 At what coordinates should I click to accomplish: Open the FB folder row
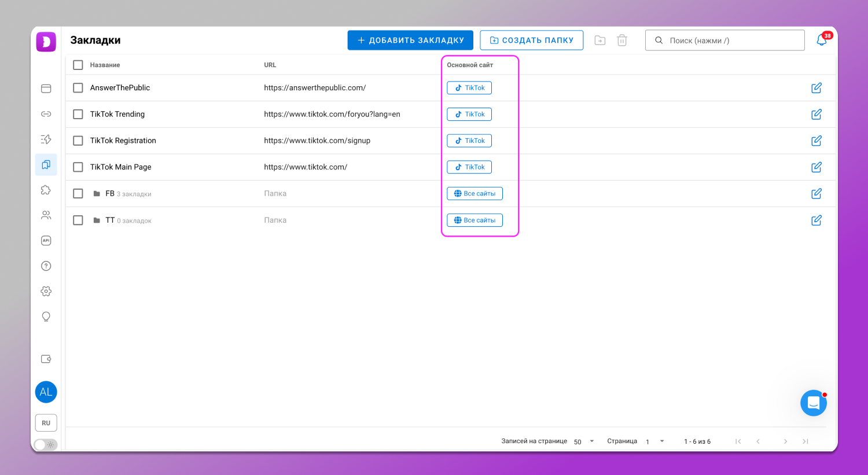tap(110, 194)
